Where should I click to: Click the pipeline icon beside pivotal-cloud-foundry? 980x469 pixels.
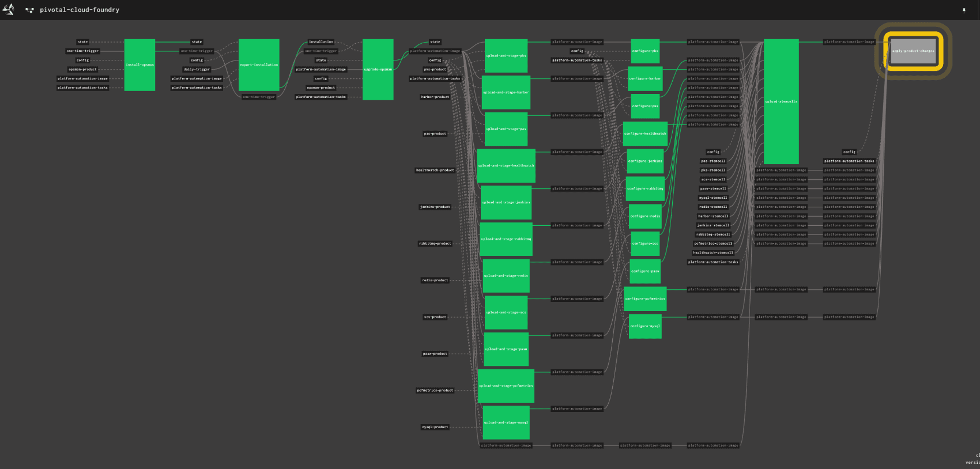coord(29,10)
